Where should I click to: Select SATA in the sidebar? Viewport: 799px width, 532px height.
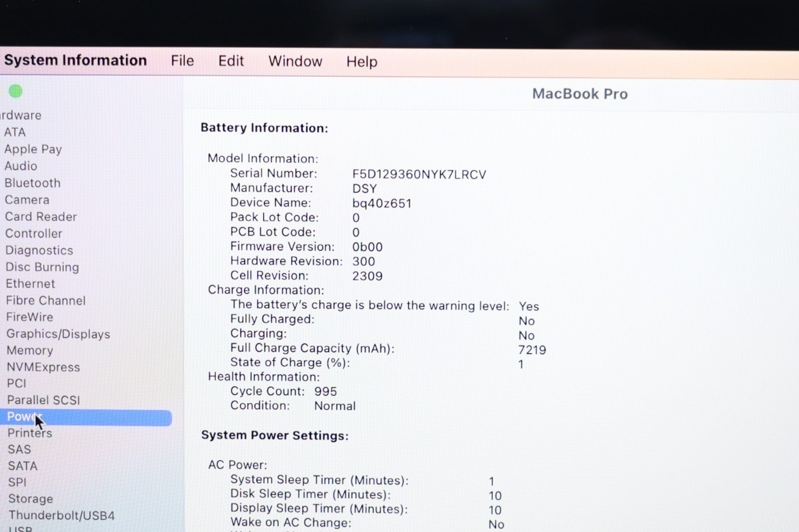click(x=22, y=466)
